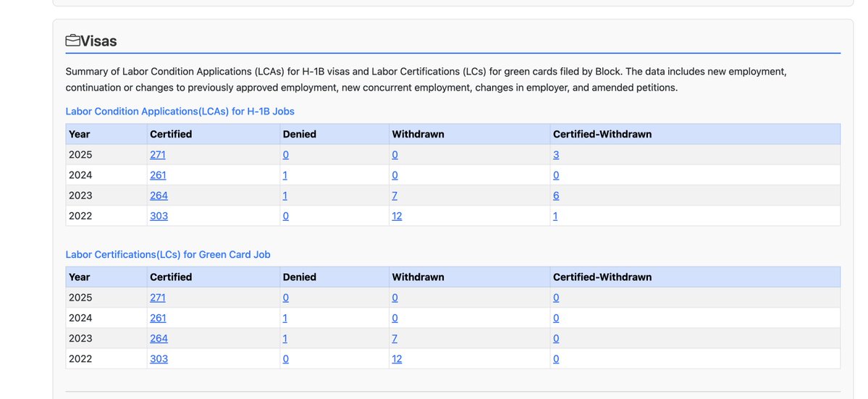Open the Green Card 2025 Withdrawn count 0

click(x=395, y=298)
